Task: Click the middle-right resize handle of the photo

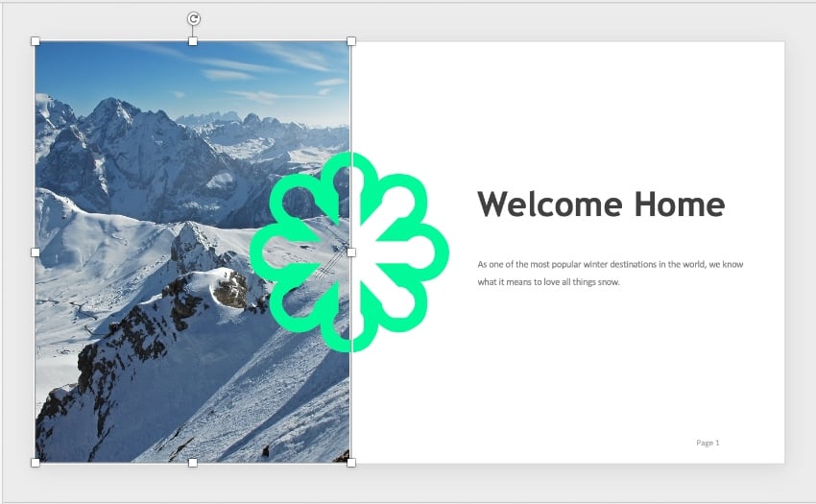Action: [x=351, y=252]
